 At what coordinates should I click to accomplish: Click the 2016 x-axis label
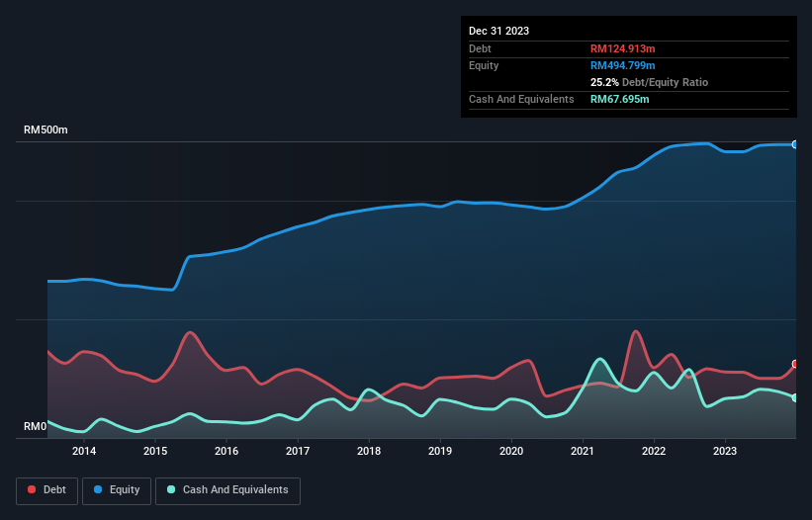(x=226, y=451)
